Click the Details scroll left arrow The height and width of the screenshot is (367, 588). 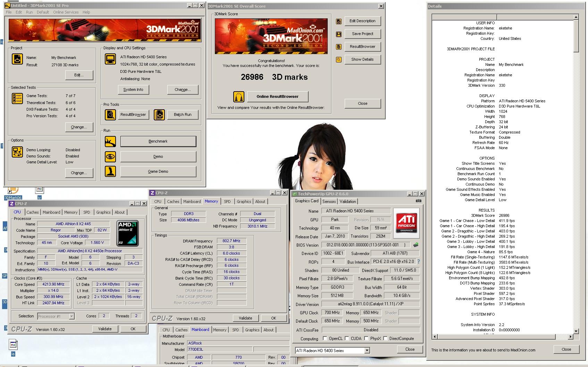click(x=434, y=336)
